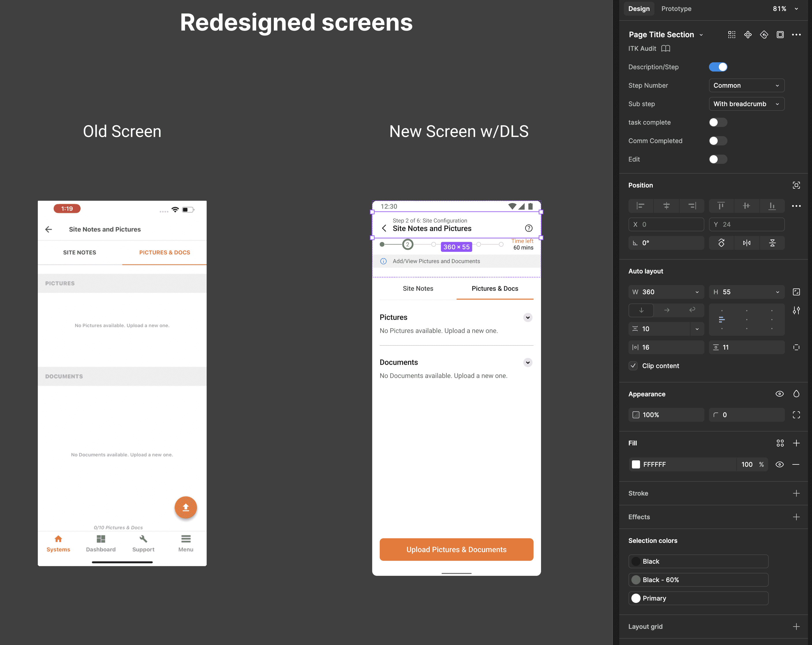Toggle the Description/Step switch off
This screenshot has width=812, height=645.
point(718,67)
